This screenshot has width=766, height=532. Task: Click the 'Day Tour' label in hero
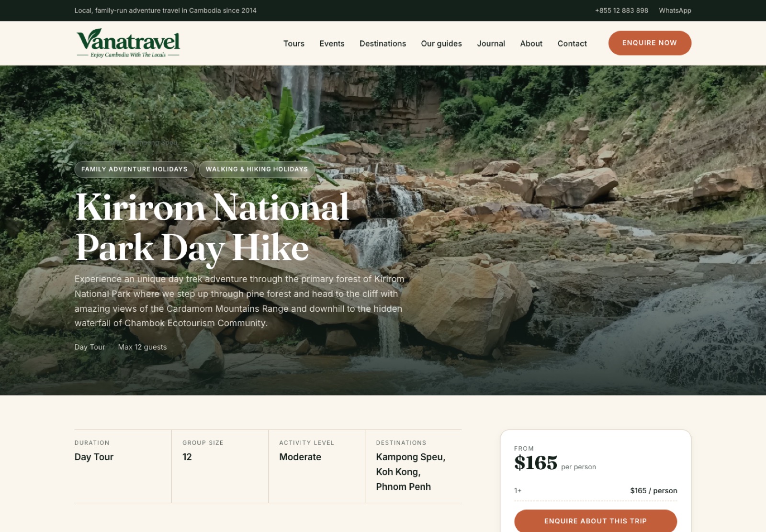tap(90, 347)
